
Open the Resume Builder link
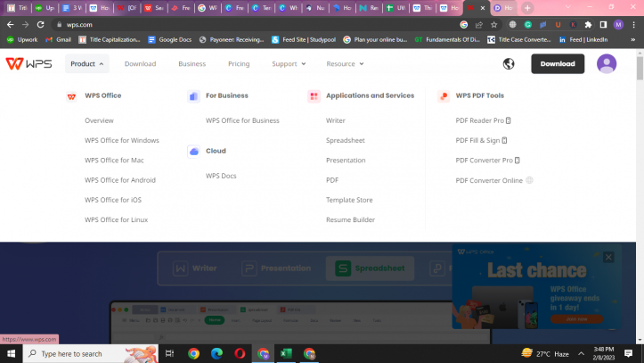[350, 219]
